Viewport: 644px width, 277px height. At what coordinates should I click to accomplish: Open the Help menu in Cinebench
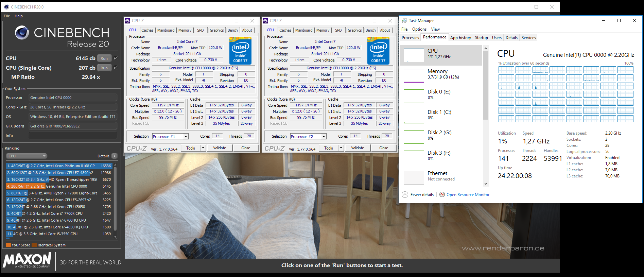pyautogui.click(x=19, y=16)
